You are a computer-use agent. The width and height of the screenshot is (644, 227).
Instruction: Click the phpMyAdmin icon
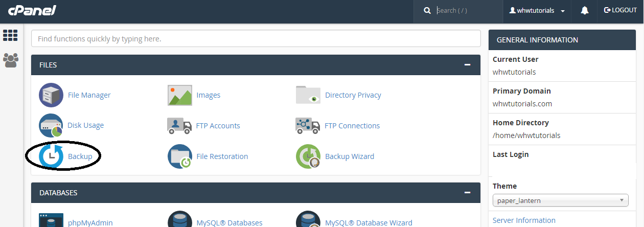(51, 220)
